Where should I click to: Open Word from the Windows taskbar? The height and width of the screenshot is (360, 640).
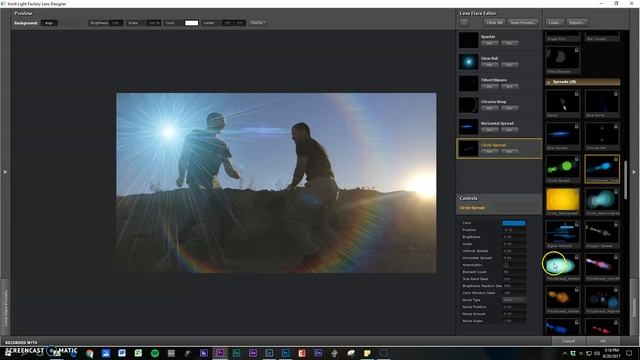pos(122,353)
